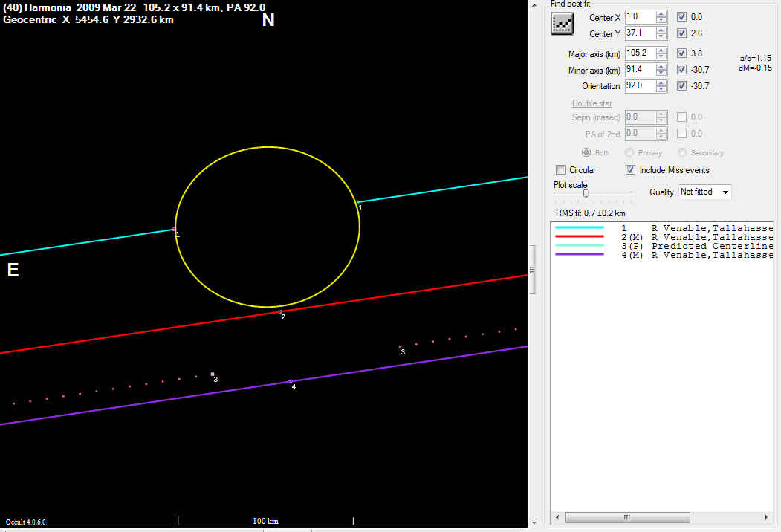
Task: Decrease Orientation value with down arrow
Action: (661, 89)
